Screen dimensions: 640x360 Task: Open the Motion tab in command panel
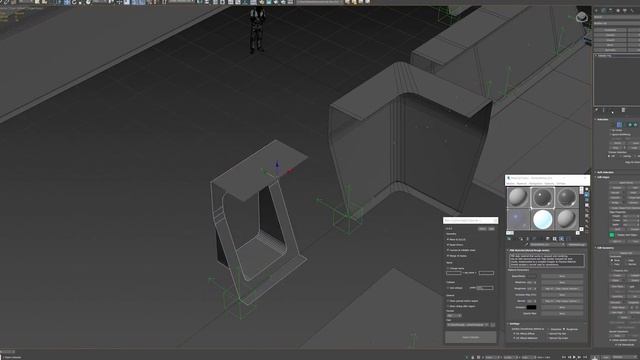[x=618, y=10]
